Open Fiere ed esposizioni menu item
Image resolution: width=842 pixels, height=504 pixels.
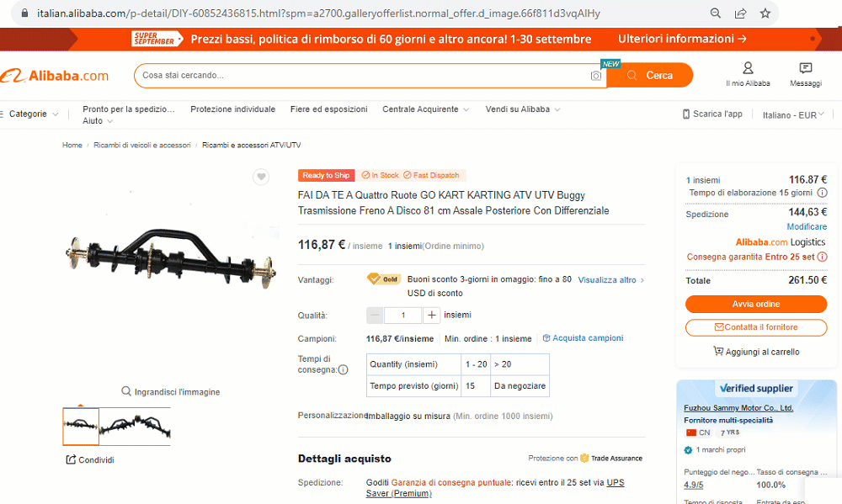pos(328,109)
